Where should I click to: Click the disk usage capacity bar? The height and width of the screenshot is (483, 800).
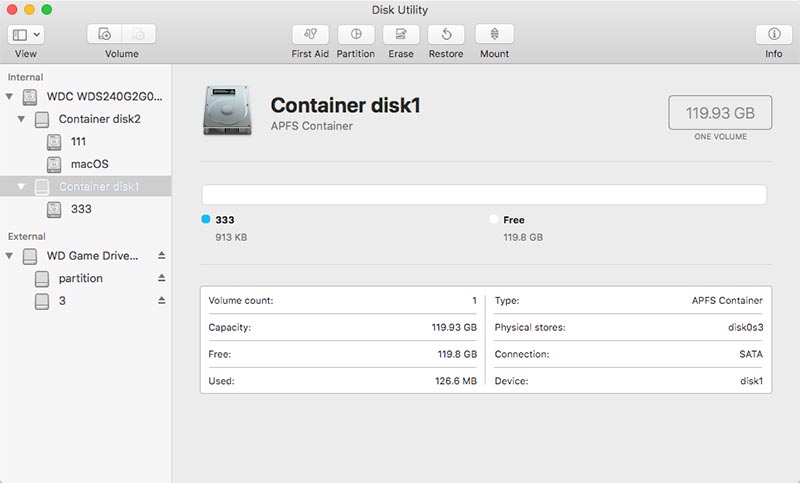484,195
